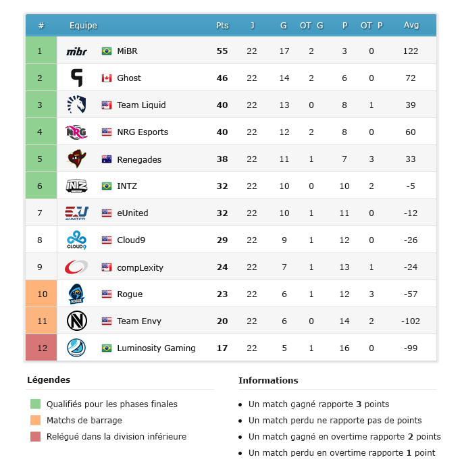The height and width of the screenshot is (476, 462).
Task: Click the Australia flag beside Renegades
Action: (x=107, y=159)
